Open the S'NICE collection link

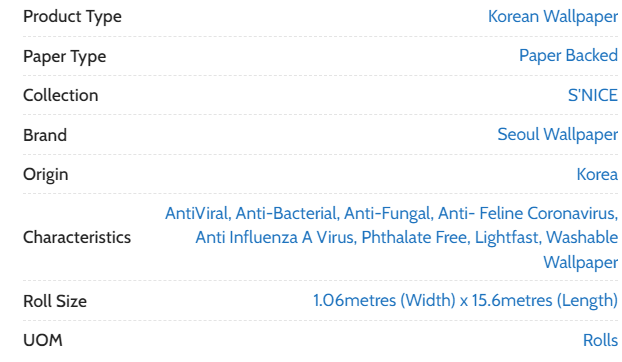tap(593, 95)
